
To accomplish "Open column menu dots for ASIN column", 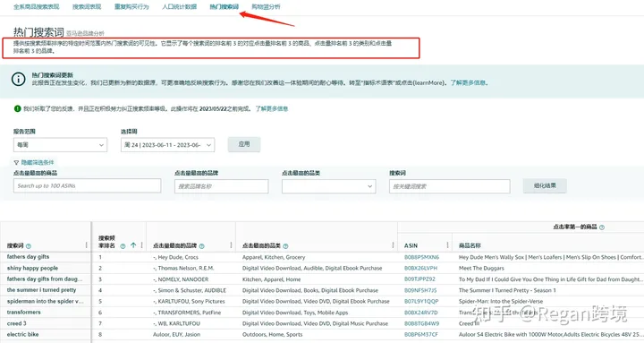I will tap(447, 245).
